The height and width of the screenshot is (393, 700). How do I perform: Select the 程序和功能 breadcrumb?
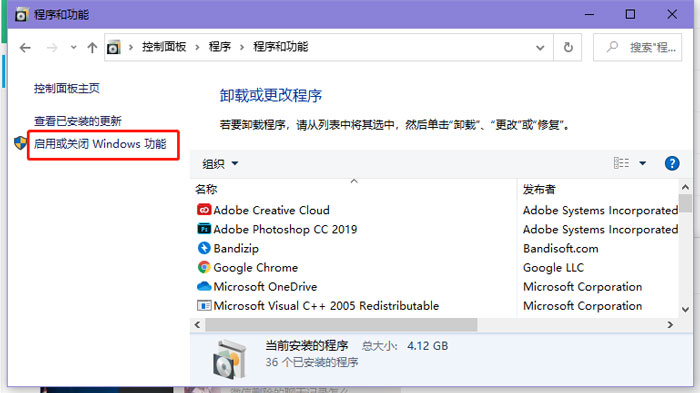[x=281, y=46]
